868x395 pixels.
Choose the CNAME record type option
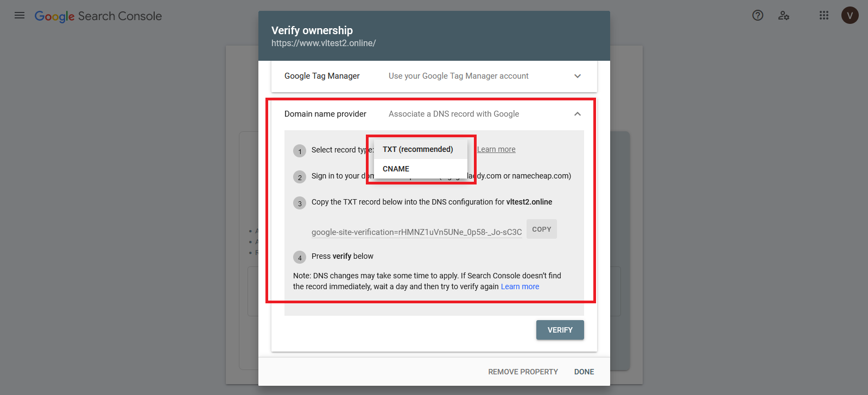tap(396, 169)
